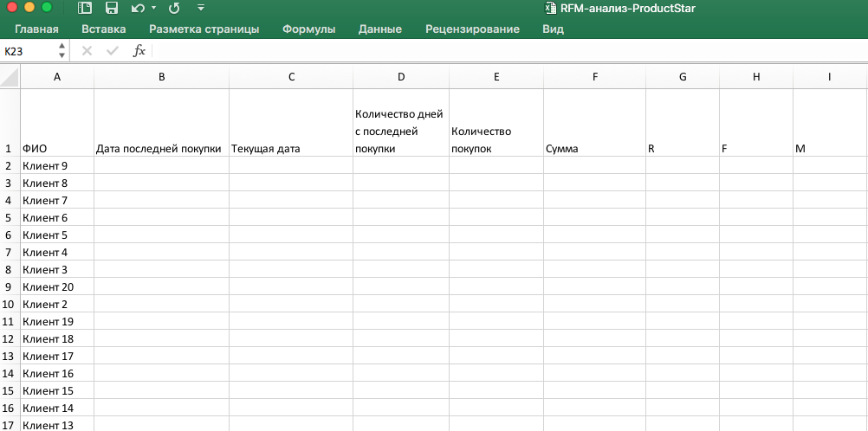Select row 9 header
This screenshot has width=868, height=431.
coord(10,286)
